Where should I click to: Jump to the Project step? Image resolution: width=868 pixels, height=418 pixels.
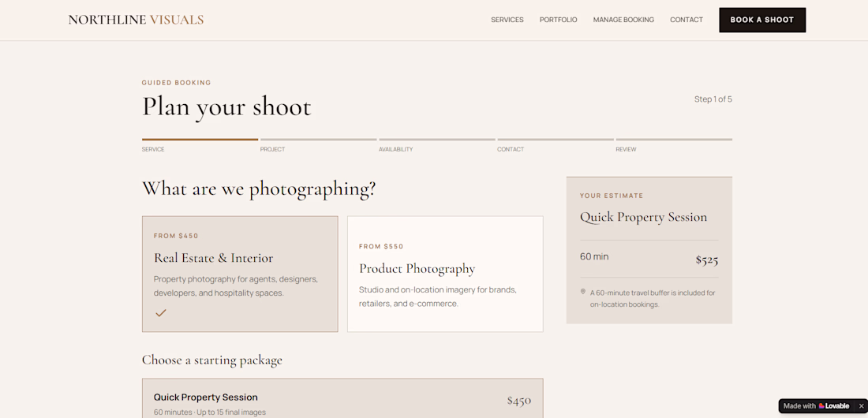pyautogui.click(x=318, y=146)
